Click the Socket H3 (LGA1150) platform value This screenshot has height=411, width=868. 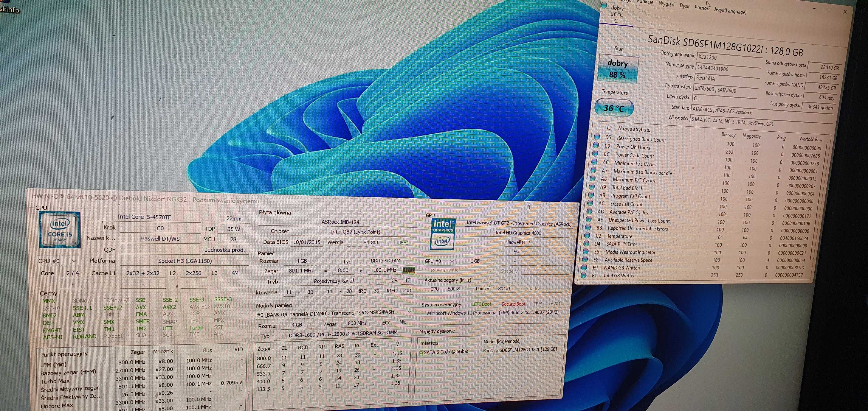tap(185, 261)
